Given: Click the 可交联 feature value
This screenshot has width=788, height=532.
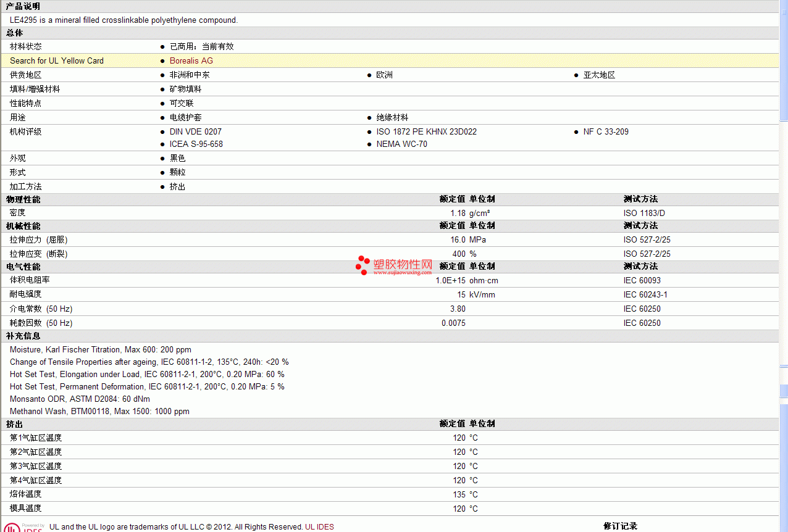Looking at the screenshot, I should (x=182, y=103).
